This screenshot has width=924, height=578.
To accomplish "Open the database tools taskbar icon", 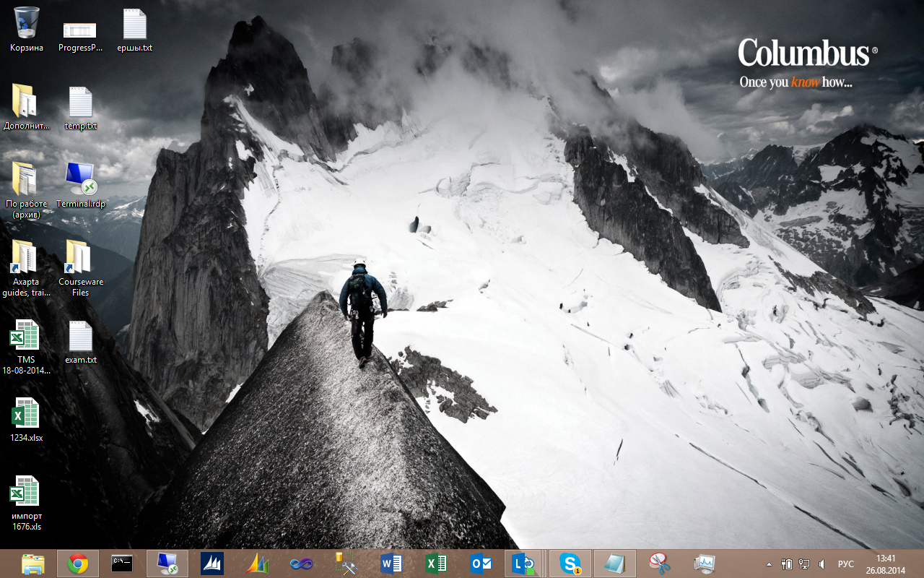I will pos(346,564).
